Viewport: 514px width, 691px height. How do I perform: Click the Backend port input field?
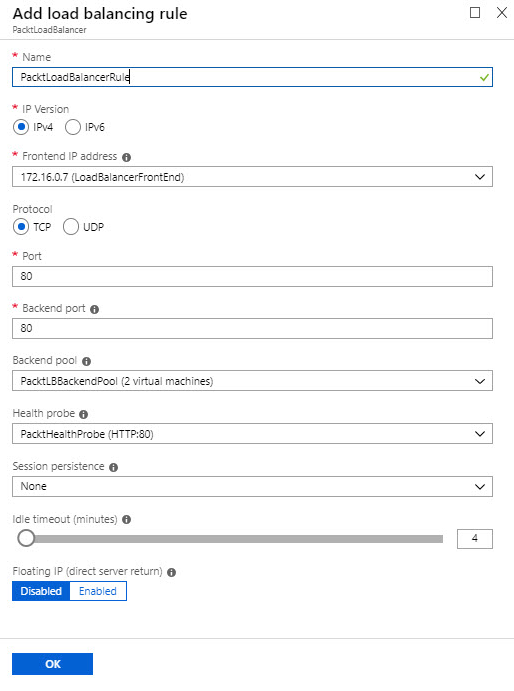tap(252, 328)
